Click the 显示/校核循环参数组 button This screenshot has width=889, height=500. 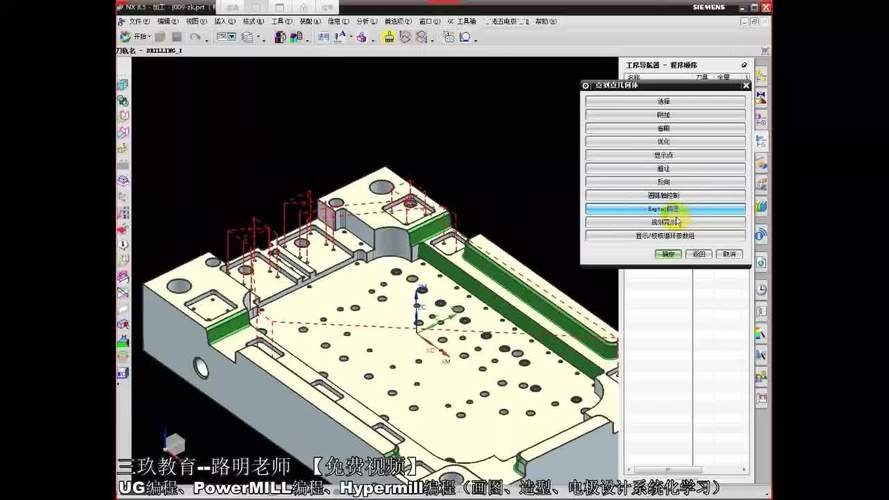(665, 236)
